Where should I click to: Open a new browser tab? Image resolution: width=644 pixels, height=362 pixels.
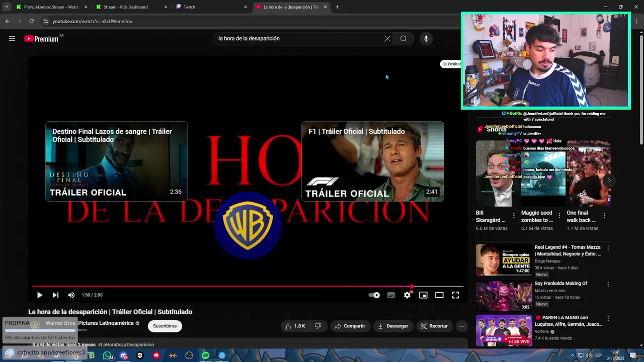click(x=337, y=7)
